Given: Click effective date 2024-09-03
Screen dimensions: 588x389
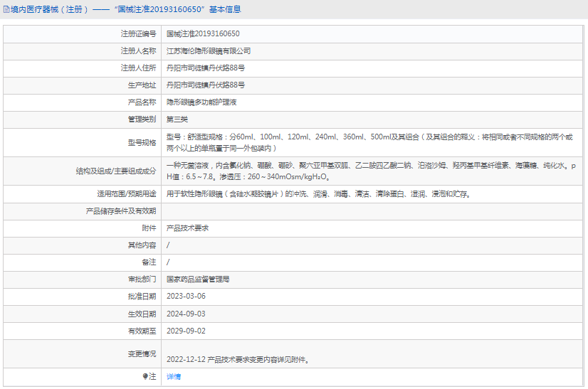Looking at the screenshot, I should coord(186,314).
